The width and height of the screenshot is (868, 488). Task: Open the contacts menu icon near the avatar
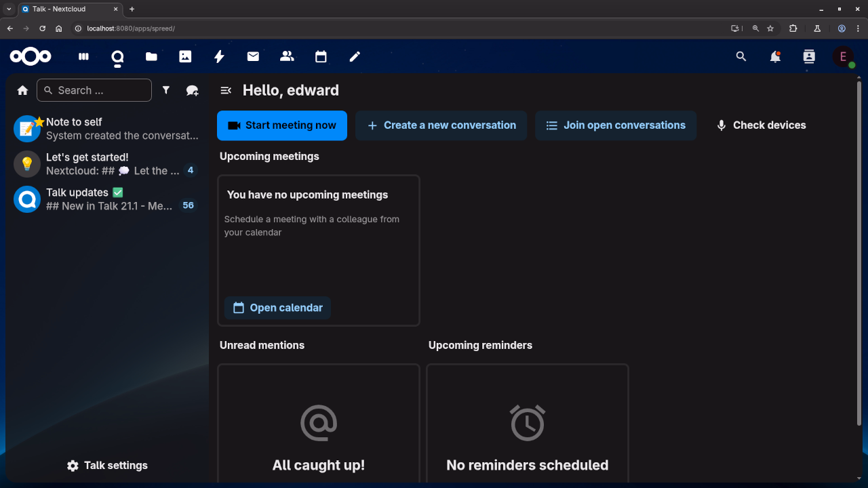(809, 57)
